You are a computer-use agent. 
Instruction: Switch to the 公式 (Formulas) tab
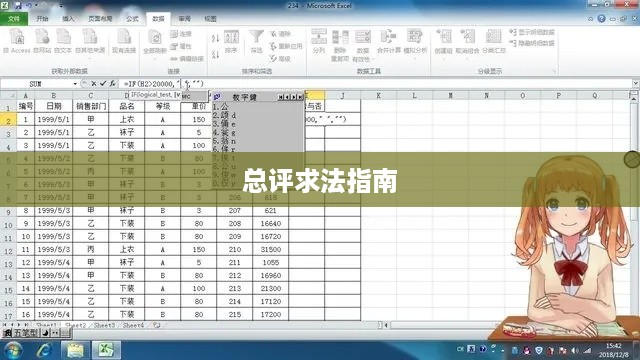[x=132, y=19]
